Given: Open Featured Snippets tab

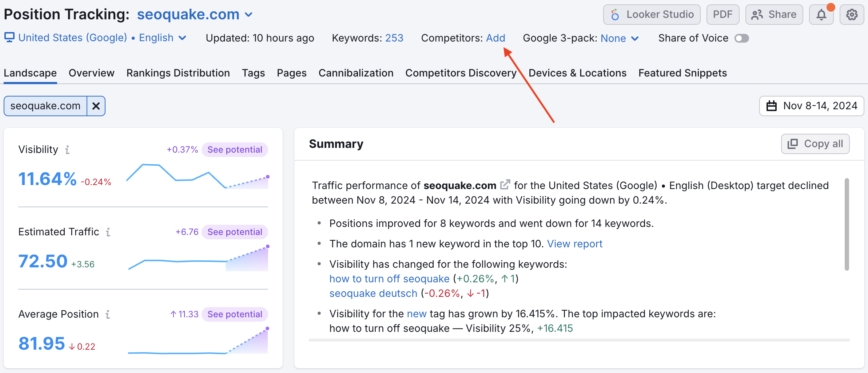Looking at the screenshot, I should 682,73.
